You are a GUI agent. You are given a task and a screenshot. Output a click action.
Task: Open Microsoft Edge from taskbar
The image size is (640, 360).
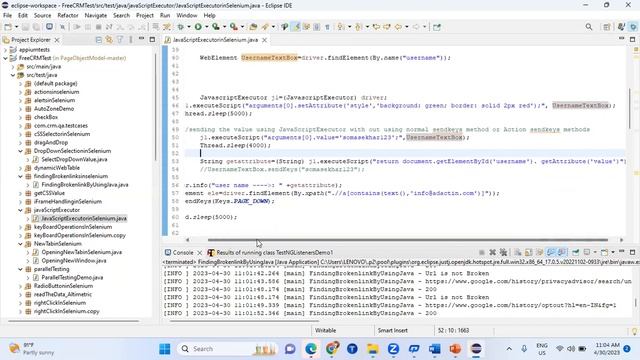[x=311, y=349]
